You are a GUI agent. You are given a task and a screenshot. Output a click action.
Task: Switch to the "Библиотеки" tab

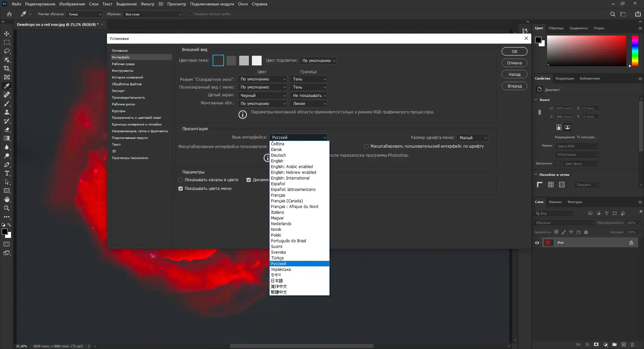[590, 79]
